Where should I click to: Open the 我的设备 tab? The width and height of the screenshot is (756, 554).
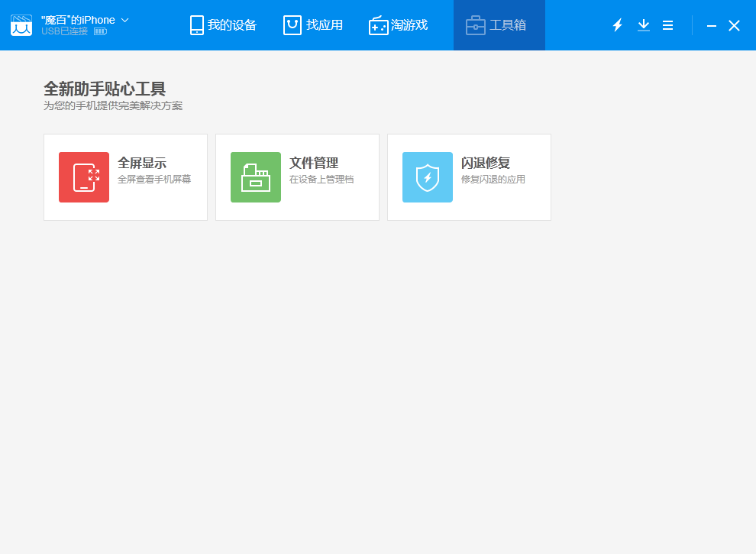[223, 25]
